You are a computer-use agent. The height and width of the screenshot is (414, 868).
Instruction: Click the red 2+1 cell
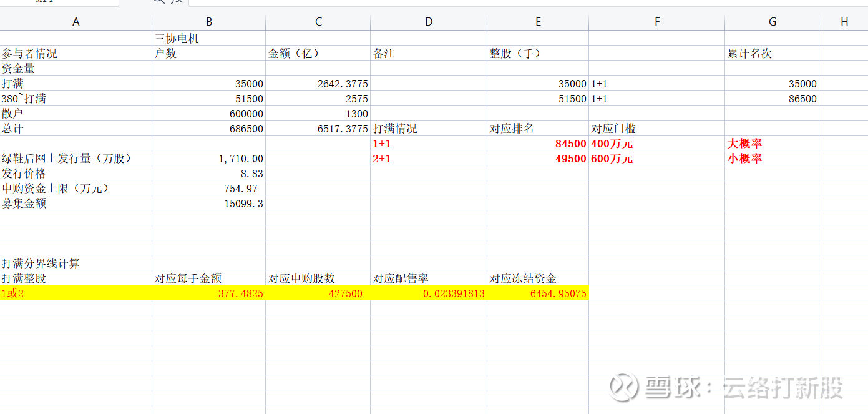coord(429,158)
